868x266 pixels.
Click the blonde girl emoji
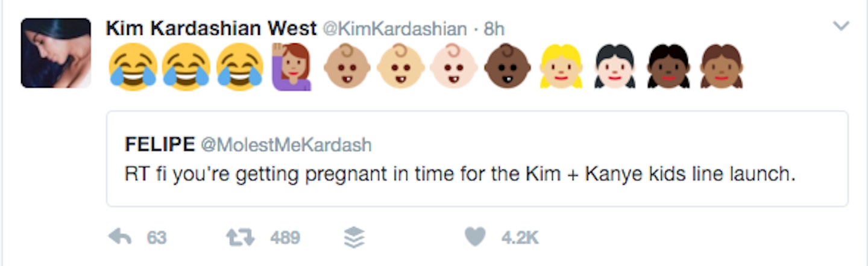(x=561, y=66)
